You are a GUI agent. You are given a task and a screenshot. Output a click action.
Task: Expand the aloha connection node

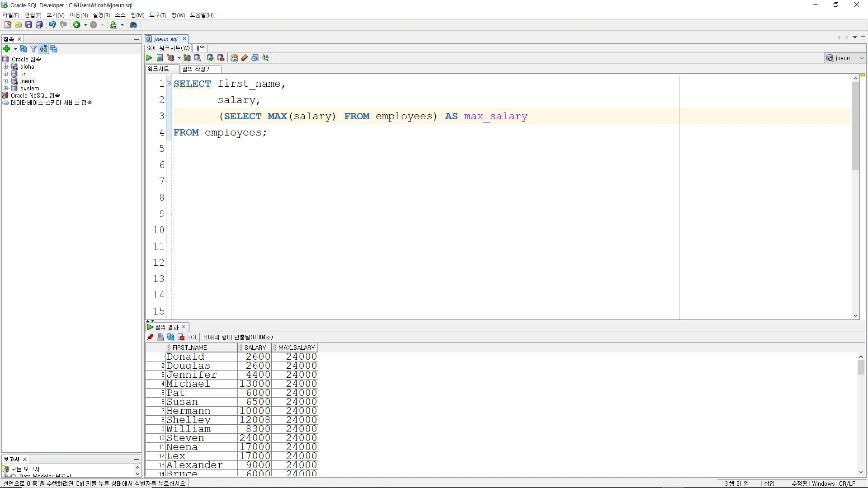point(6,67)
